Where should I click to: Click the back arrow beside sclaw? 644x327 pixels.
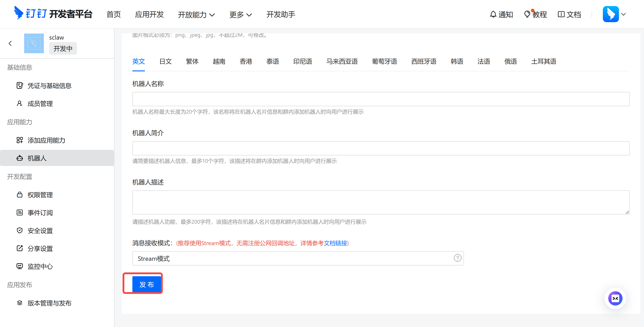[10, 43]
